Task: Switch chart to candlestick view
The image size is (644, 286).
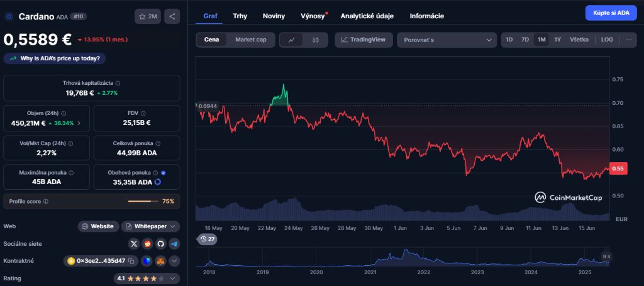Action: click(x=316, y=40)
